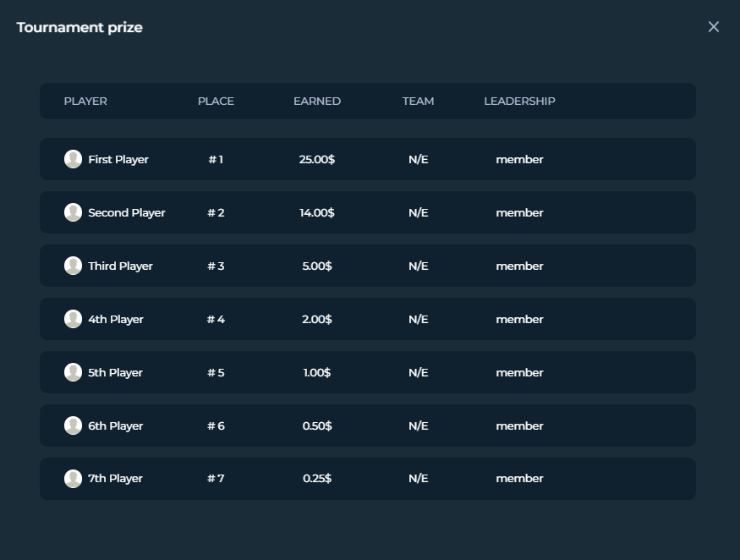Click earned amount '0.50$'
Image resolution: width=740 pixels, height=560 pixels.
coord(316,426)
